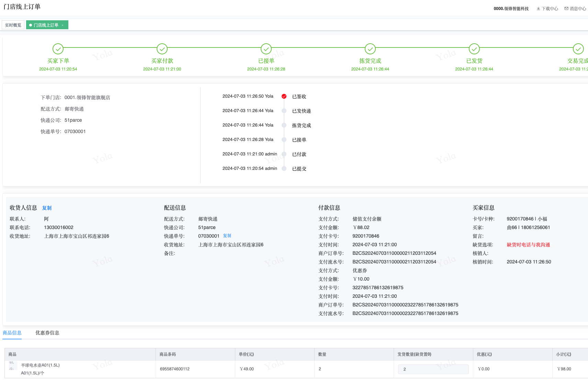Image resolution: width=588 pixels, height=381 pixels.
Task: Switch to the 优惠券信息 tab
Action: coord(47,333)
